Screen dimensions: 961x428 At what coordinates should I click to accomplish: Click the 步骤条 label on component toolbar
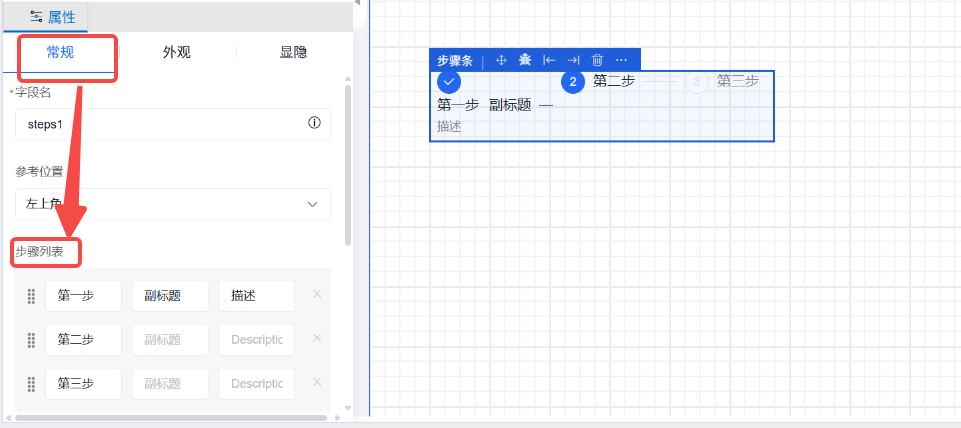point(455,61)
